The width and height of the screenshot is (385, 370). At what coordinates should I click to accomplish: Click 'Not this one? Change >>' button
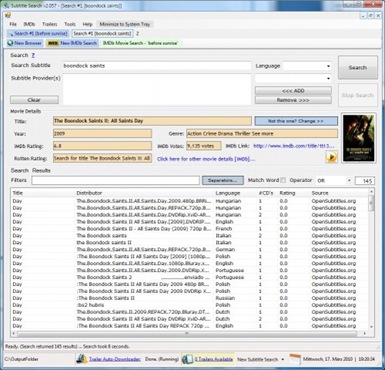click(x=296, y=121)
